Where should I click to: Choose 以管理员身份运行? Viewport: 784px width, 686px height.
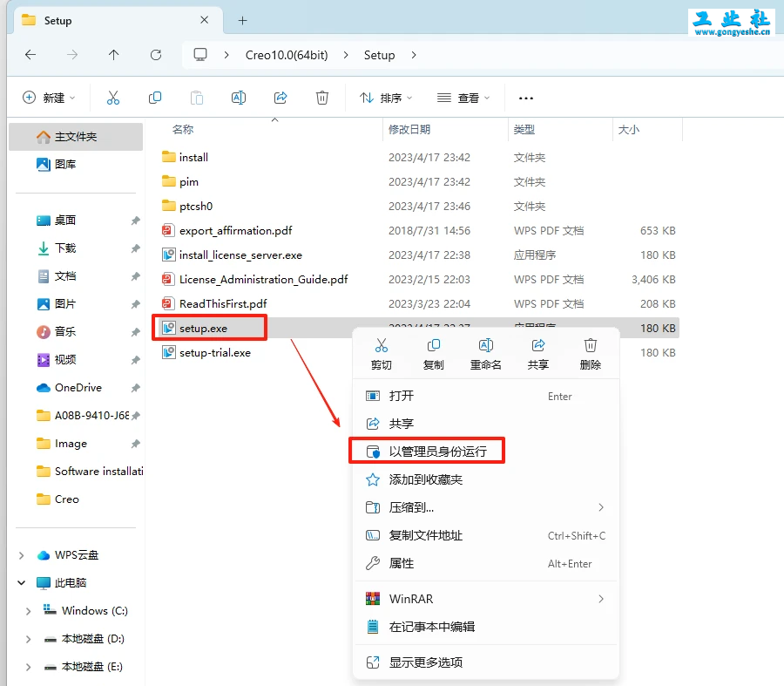point(486,452)
